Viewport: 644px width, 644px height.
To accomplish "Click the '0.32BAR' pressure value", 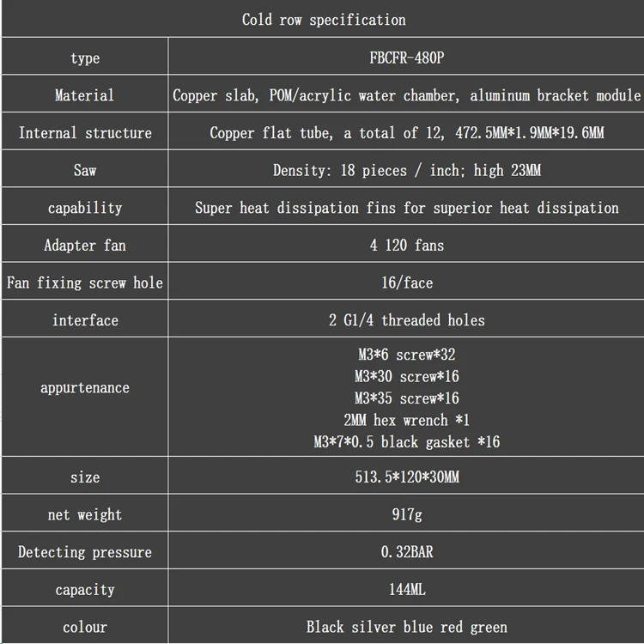I will 407,551.
